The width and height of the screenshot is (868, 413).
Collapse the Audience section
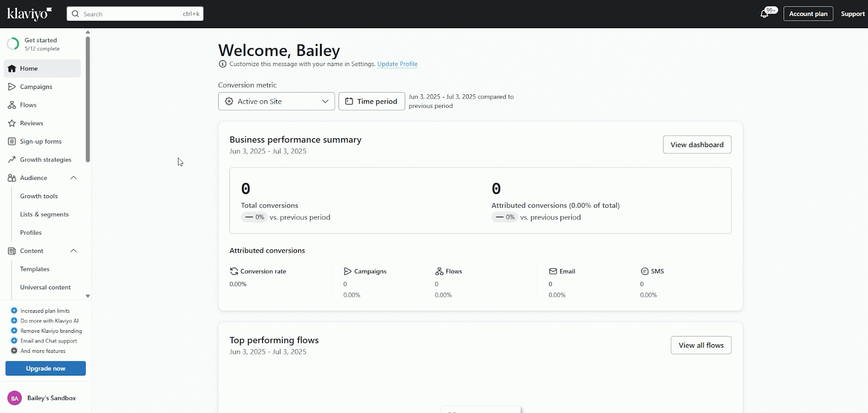[x=73, y=178]
